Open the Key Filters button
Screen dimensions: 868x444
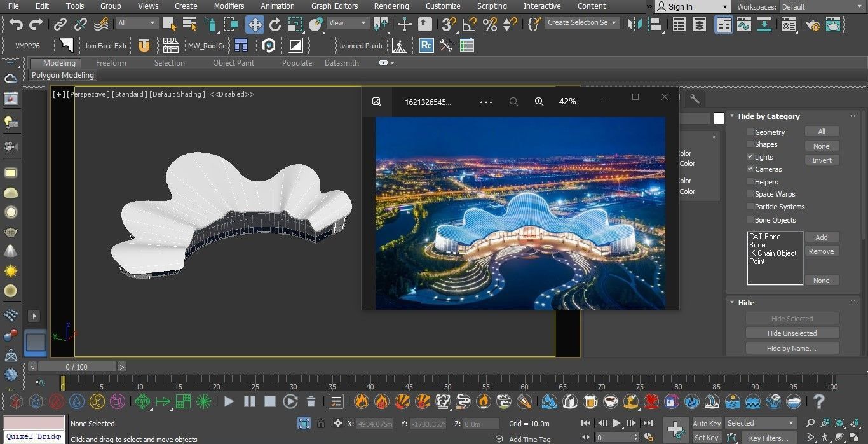(768, 438)
